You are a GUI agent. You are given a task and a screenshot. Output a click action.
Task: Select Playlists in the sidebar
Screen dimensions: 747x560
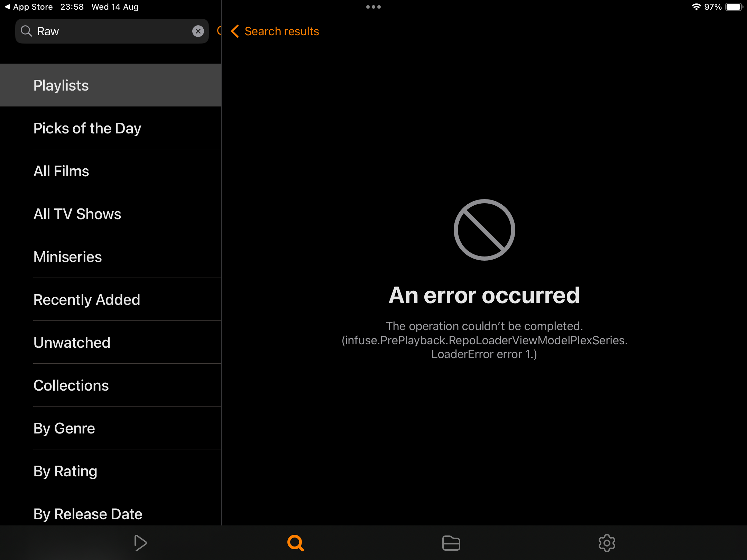111,85
